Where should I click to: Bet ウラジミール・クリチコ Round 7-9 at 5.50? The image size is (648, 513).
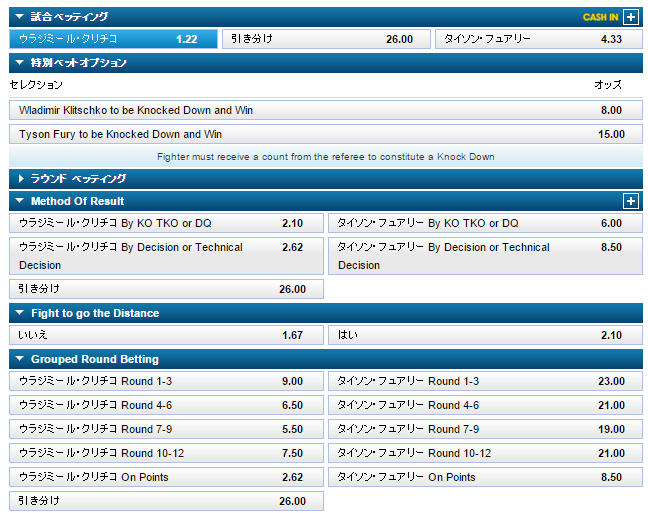coord(166,429)
